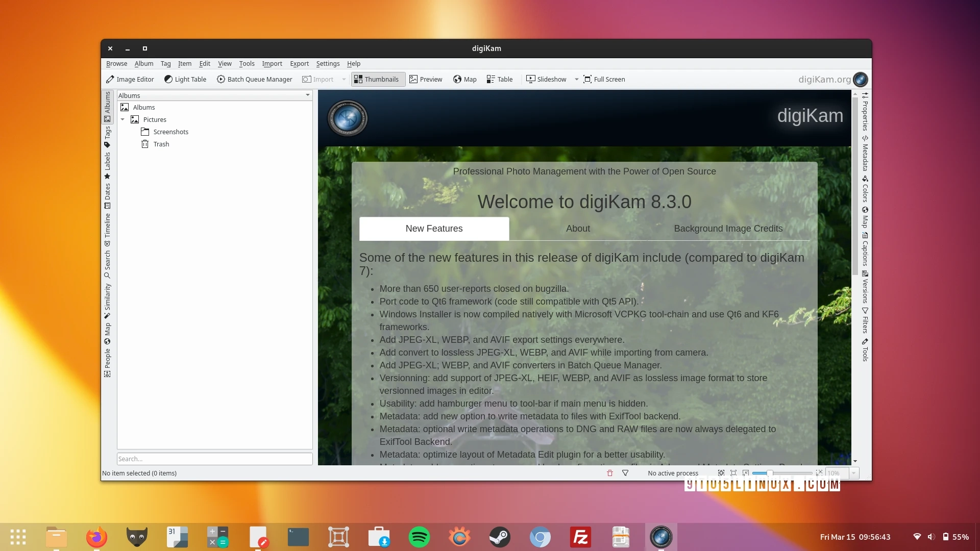Click the Image Editor icon

tap(110, 79)
